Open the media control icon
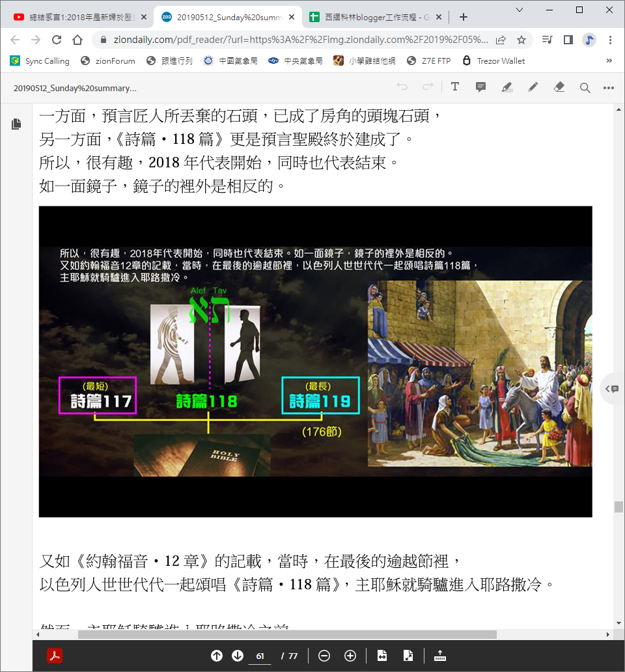 [547, 40]
